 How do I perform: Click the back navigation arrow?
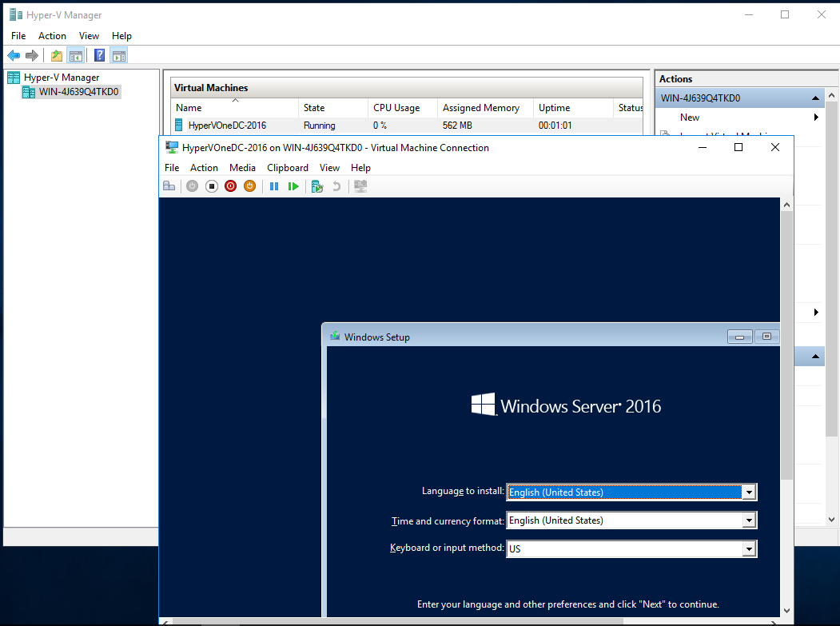(x=13, y=54)
